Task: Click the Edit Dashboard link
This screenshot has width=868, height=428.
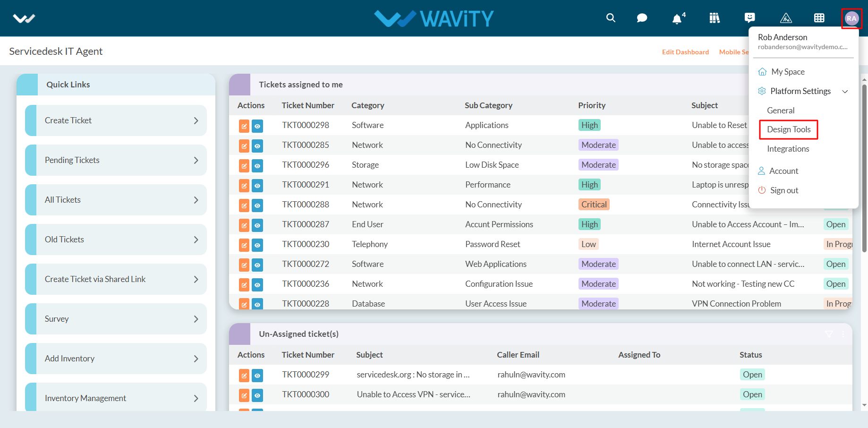Action: (x=685, y=52)
